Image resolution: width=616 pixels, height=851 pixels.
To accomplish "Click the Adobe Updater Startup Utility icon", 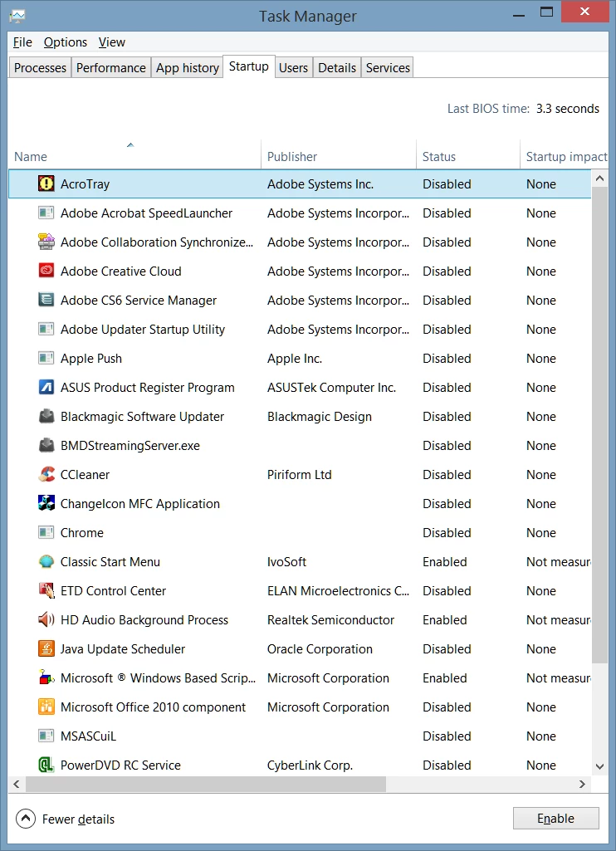I will pyautogui.click(x=46, y=329).
